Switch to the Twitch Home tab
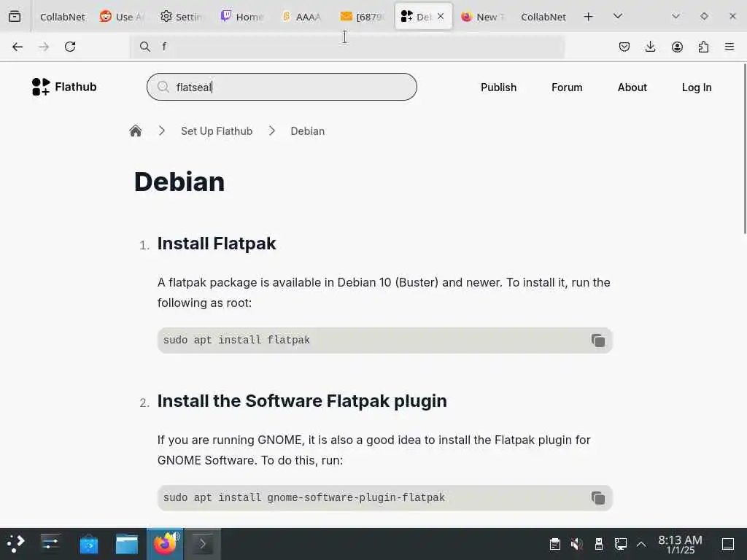This screenshot has height=560, width=747. pos(241,17)
